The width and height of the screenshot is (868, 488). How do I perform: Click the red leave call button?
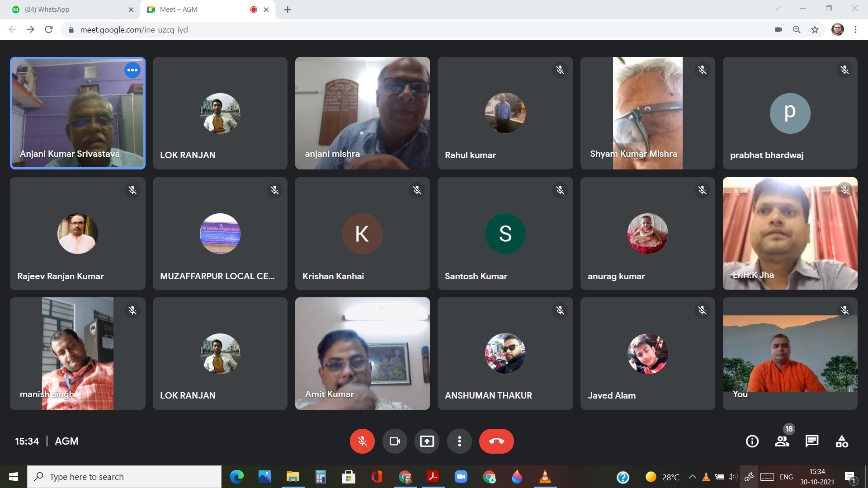496,441
